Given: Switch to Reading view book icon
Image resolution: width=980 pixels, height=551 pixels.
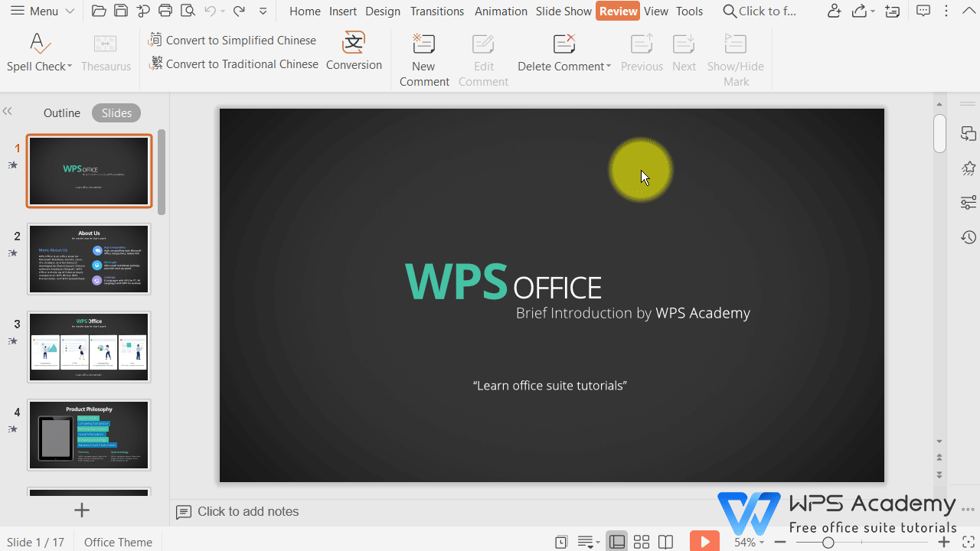Looking at the screenshot, I should pyautogui.click(x=666, y=542).
